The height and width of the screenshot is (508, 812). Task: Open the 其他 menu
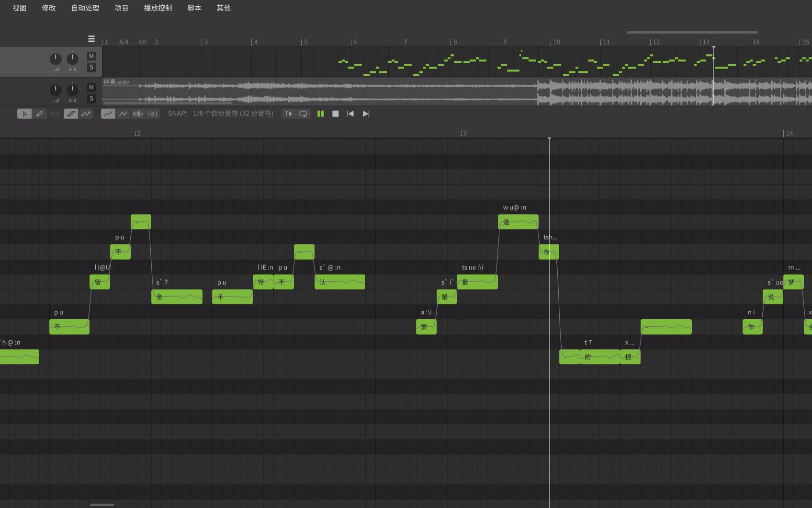[x=224, y=8]
